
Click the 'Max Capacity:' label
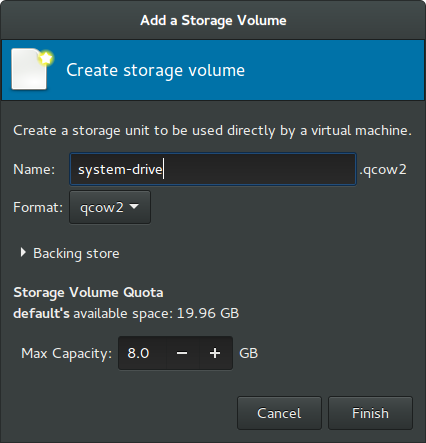(x=66, y=354)
